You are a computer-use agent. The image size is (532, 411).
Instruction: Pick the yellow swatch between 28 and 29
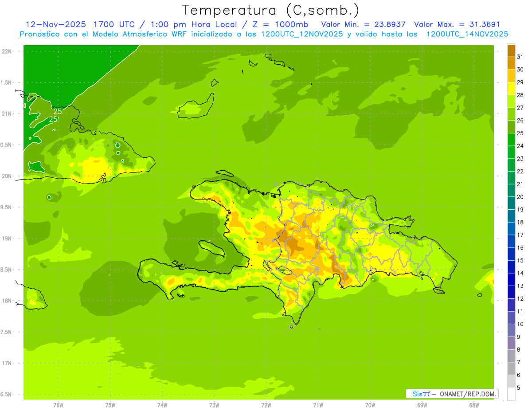pyautogui.click(x=511, y=89)
